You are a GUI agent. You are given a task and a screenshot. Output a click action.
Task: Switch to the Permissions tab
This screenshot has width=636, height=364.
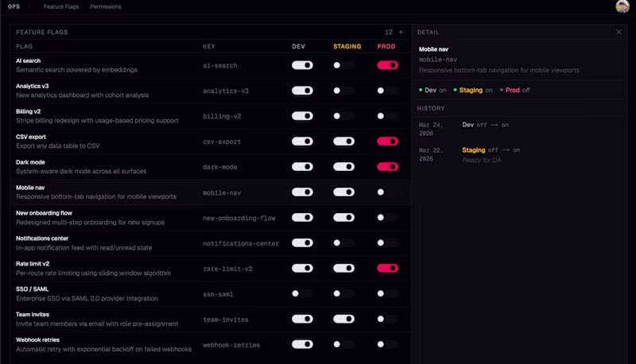[x=106, y=6]
